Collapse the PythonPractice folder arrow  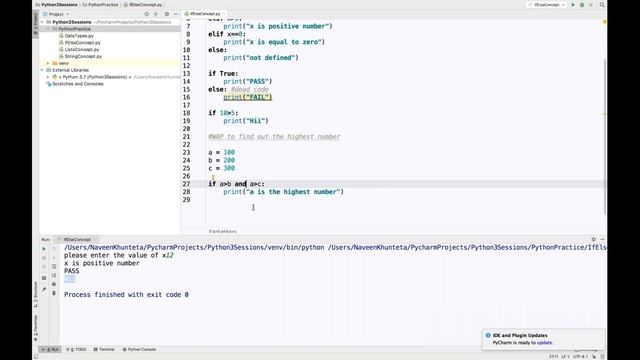pos(48,29)
